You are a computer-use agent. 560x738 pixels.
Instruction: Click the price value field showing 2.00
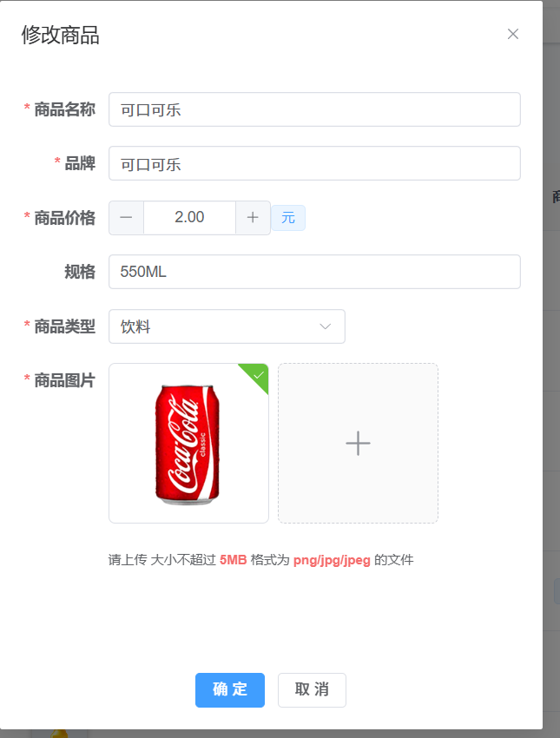pyautogui.click(x=189, y=217)
